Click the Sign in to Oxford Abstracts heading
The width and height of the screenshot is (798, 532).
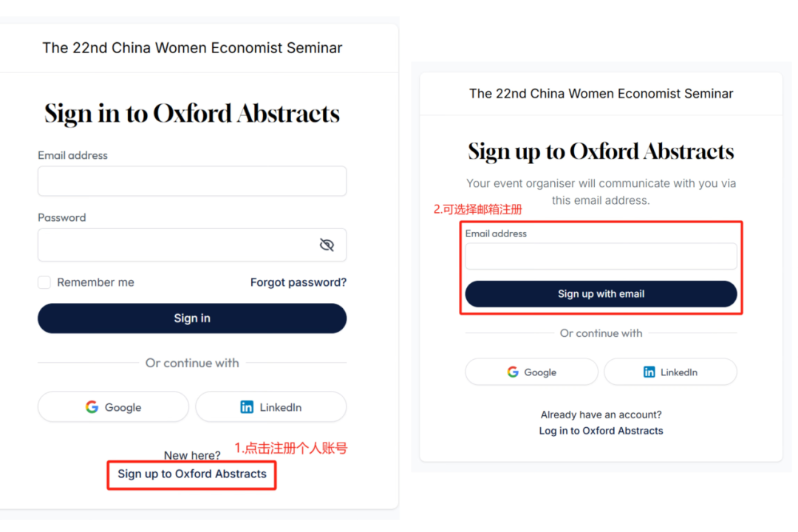[x=192, y=114]
